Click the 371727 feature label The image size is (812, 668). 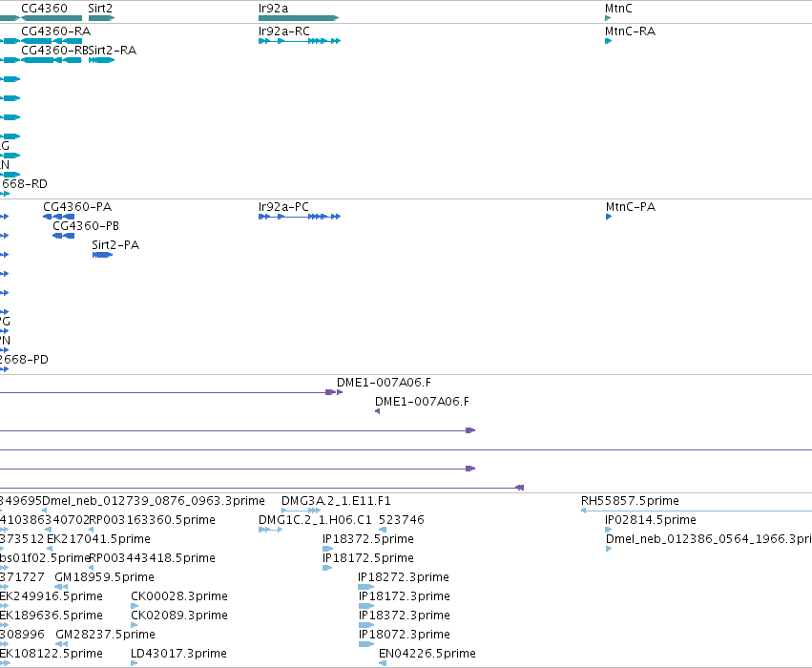[x=22, y=577]
